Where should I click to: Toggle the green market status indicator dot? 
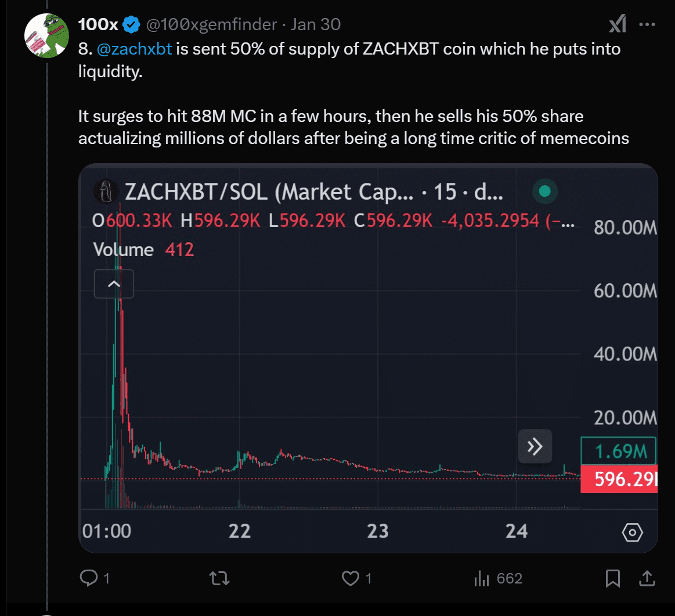point(544,190)
